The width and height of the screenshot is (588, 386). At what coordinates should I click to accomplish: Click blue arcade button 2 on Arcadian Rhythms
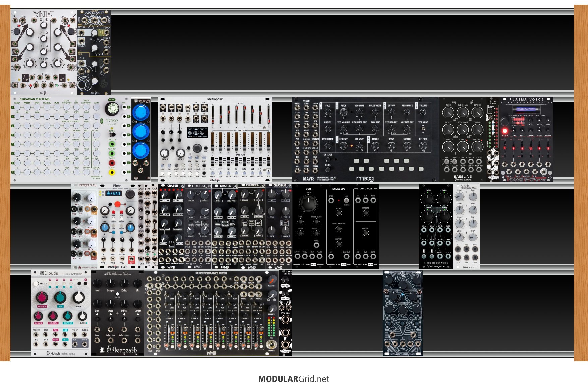point(141,131)
